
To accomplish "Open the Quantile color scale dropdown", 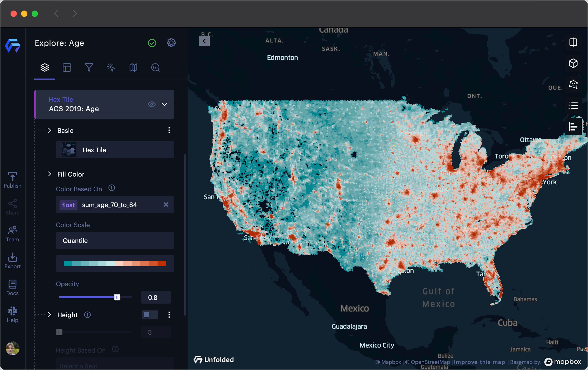I will 115,240.
